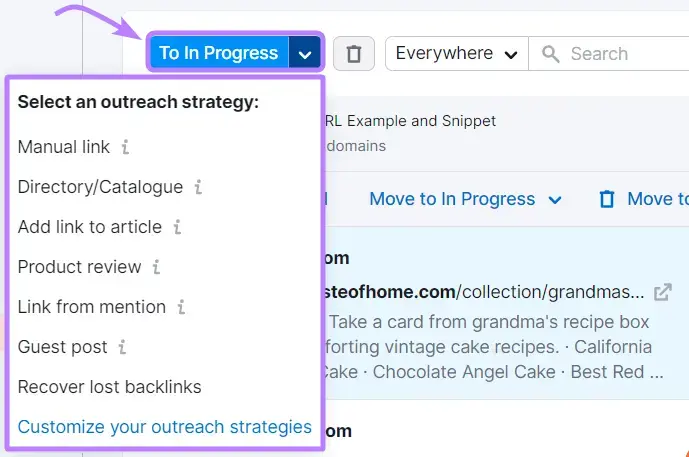Viewport: 689px width, 457px height.
Task: Click the trash delete icon button
Action: coord(353,54)
